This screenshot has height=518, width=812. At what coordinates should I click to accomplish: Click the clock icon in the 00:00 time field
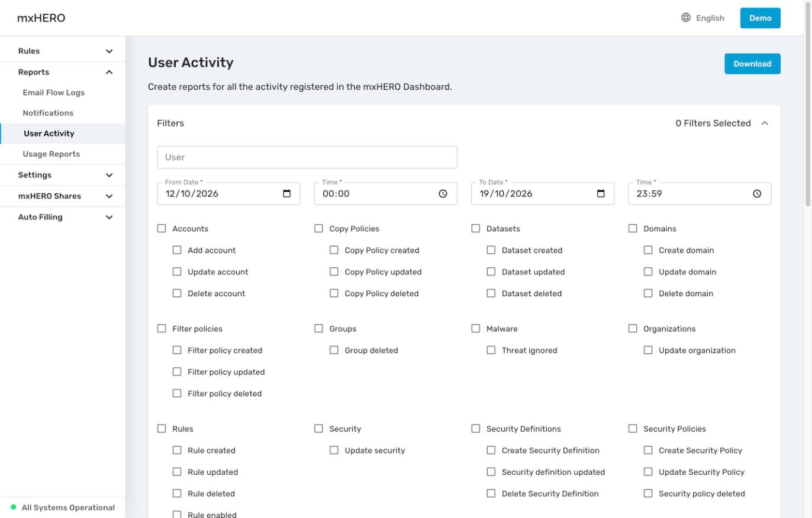click(x=443, y=194)
